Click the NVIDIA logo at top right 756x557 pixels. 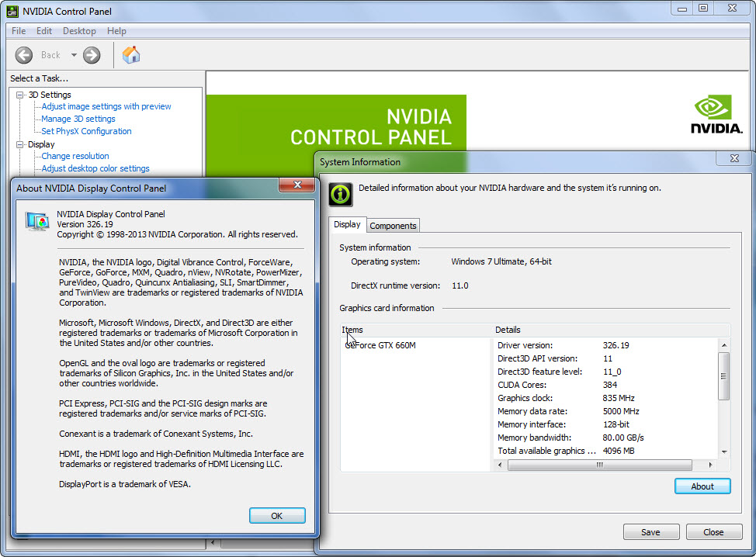(716, 114)
